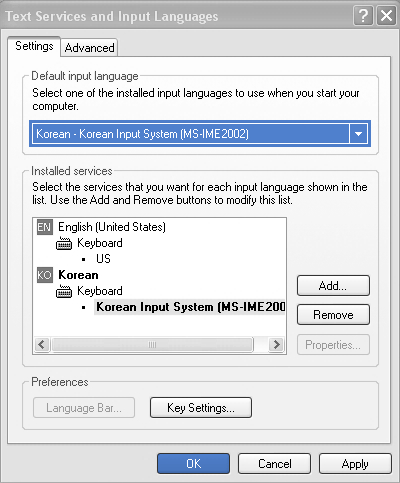Open the default input language dropdown arrow

pyautogui.click(x=358, y=134)
